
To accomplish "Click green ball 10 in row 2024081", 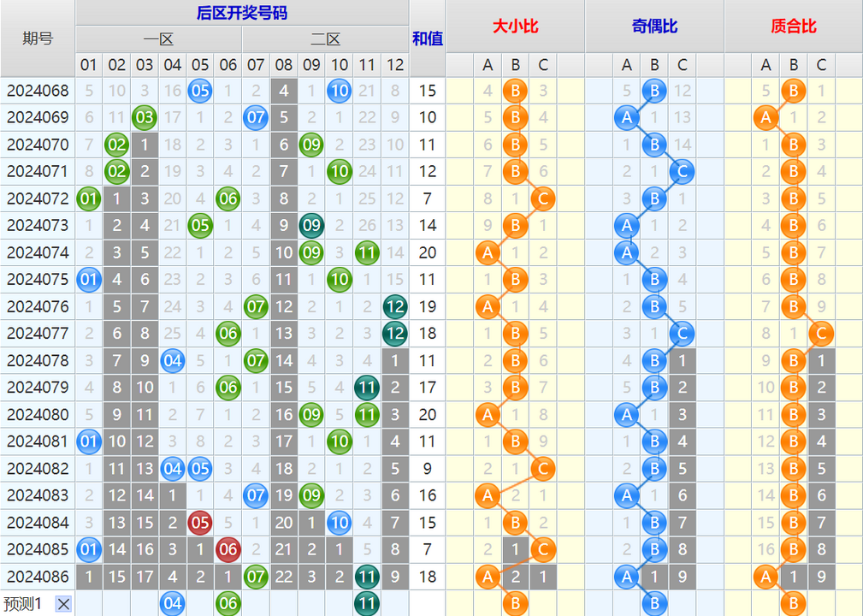I will click(339, 441).
